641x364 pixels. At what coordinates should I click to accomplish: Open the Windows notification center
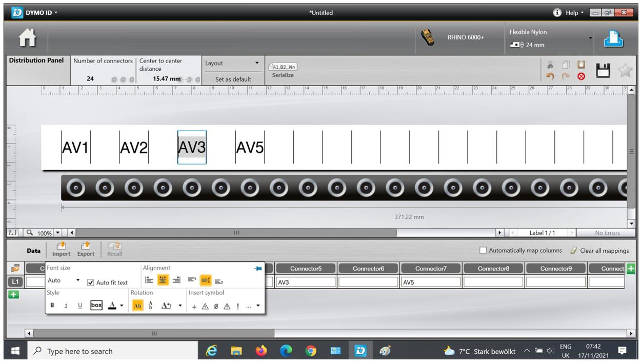coord(623,351)
